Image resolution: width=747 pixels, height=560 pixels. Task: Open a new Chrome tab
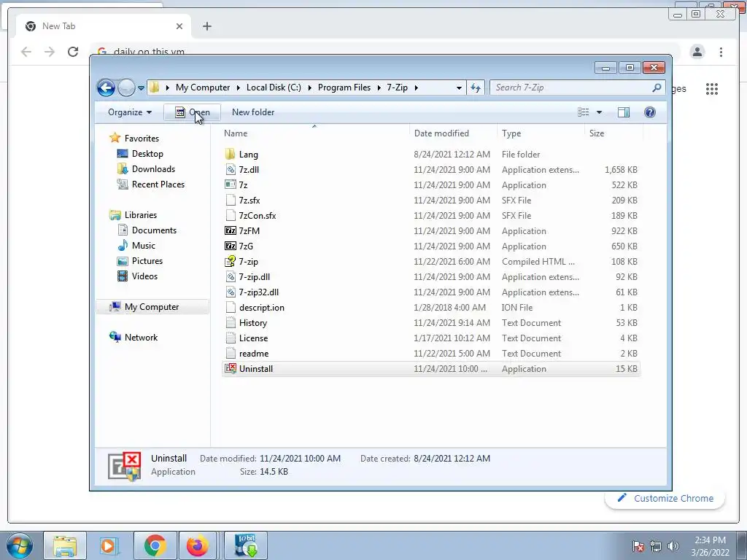(x=206, y=26)
